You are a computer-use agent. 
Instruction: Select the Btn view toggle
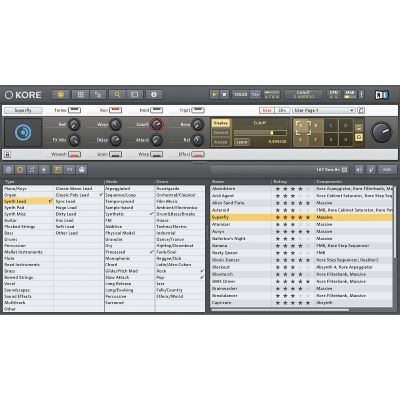[x=282, y=110]
